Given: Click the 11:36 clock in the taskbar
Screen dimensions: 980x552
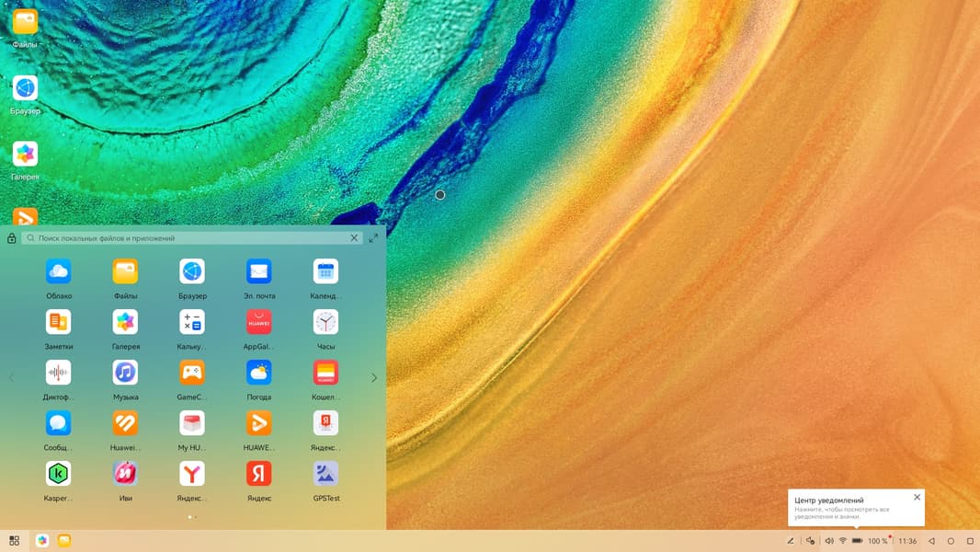Looking at the screenshot, I should [x=907, y=541].
